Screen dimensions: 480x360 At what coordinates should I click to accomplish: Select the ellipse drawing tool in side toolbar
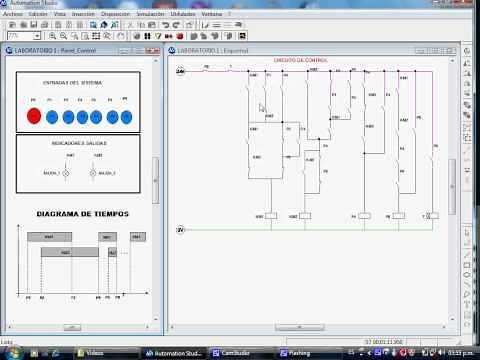(x=467, y=275)
